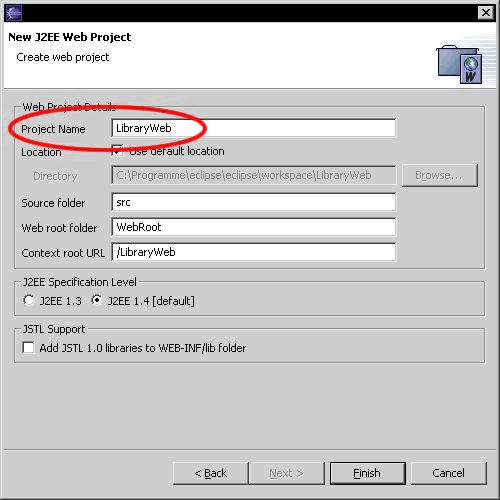
Task: Finish creating the web project
Action: coord(368,473)
